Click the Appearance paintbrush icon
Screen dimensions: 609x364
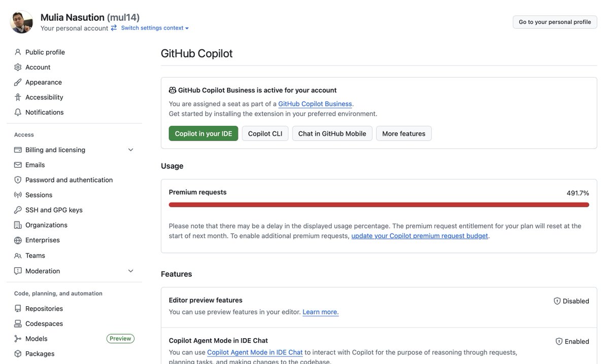click(x=18, y=82)
